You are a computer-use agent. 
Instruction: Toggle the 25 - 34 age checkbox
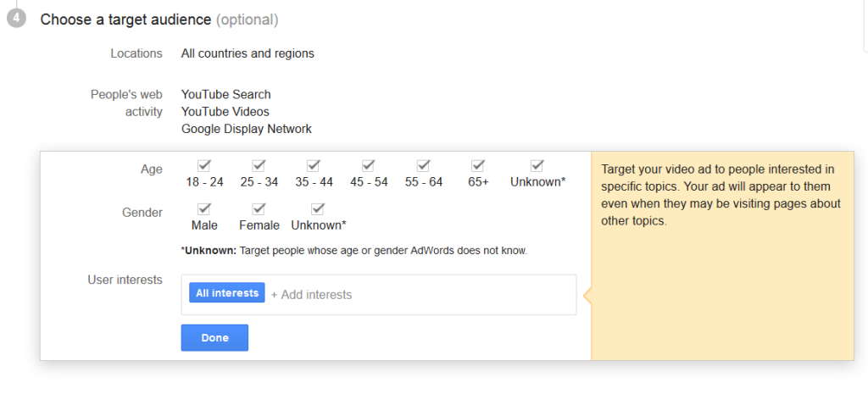coord(259,165)
